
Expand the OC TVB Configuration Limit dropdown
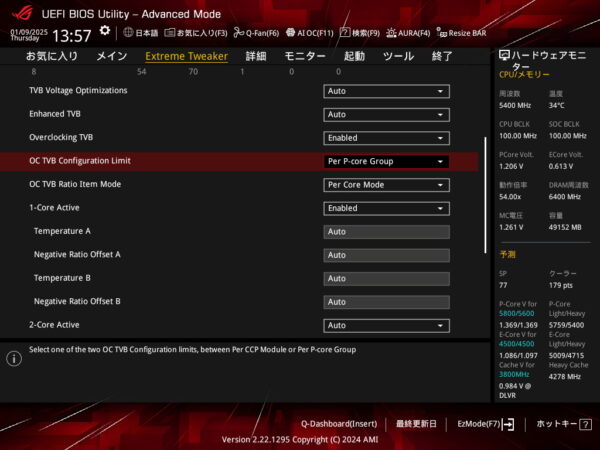pos(386,161)
